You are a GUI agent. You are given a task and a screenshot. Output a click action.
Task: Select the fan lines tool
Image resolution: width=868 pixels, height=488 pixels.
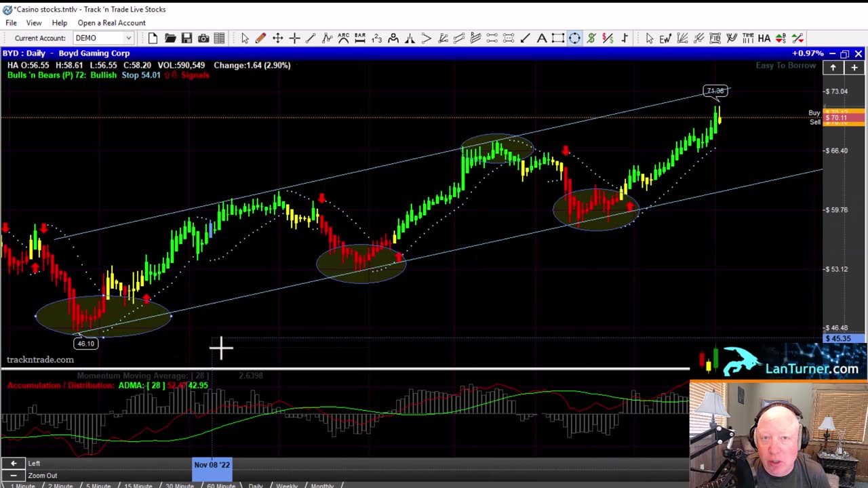click(x=682, y=39)
